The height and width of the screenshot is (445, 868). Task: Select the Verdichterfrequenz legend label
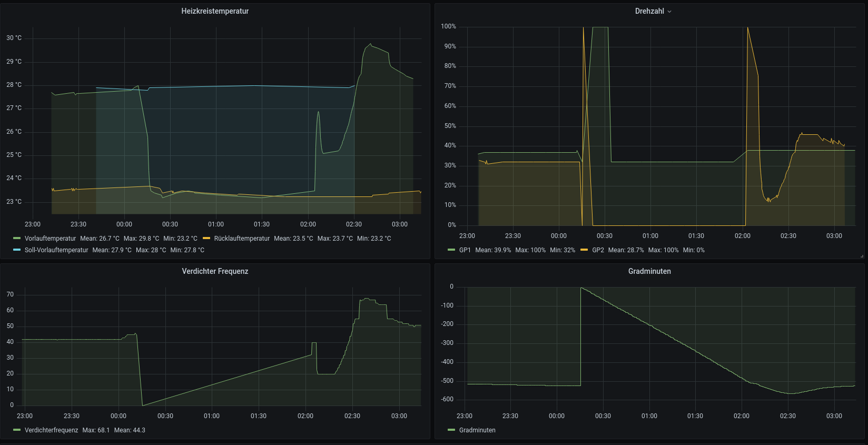coord(51,430)
